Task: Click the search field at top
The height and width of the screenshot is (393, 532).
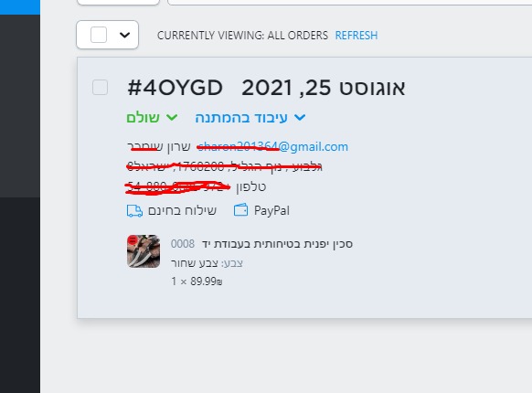Action: (350, 3)
